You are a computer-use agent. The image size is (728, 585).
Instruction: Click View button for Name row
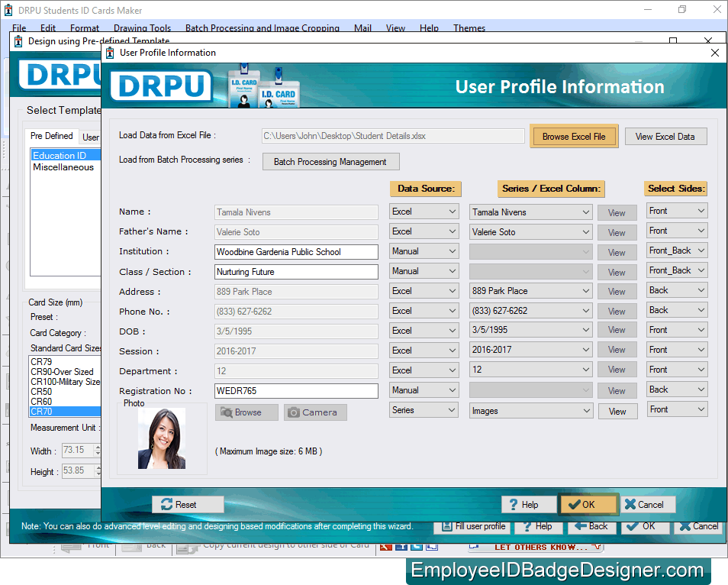click(617, 213)
